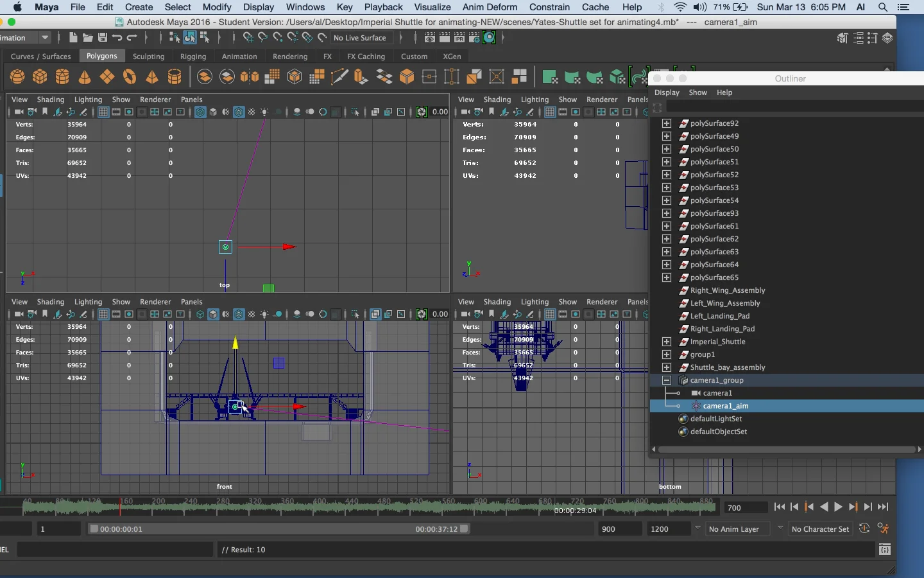Switch to the Sculpting shelf tab
The image size is (924, 578).
148,57
